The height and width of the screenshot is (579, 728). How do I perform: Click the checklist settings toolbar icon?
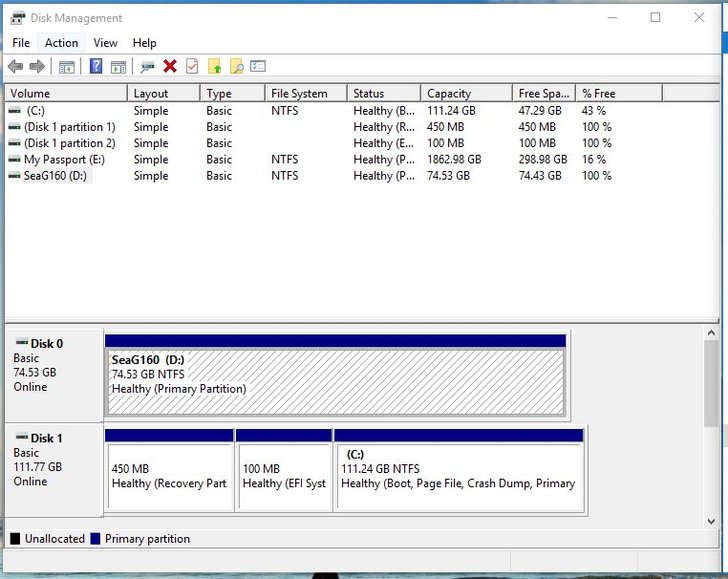click(x=258, y=66)
